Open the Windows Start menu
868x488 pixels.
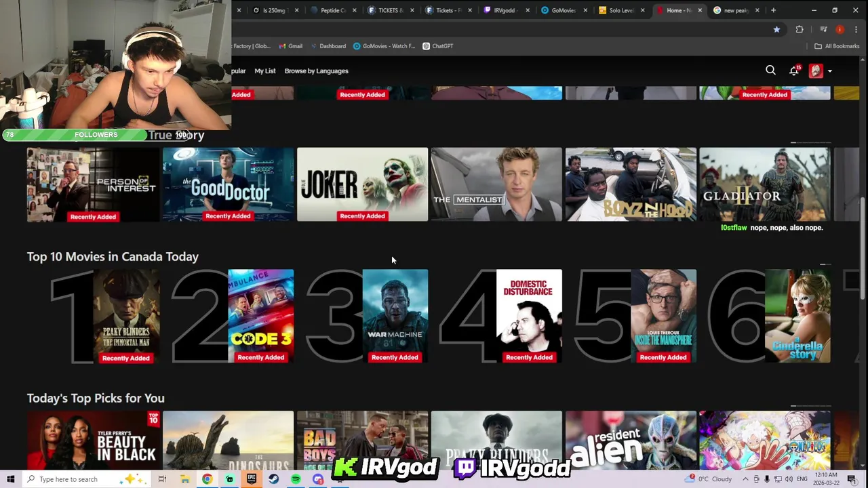10,479
